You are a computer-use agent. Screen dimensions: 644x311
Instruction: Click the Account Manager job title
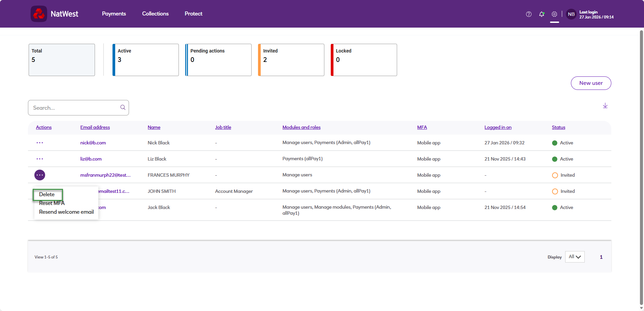point(234,192)
